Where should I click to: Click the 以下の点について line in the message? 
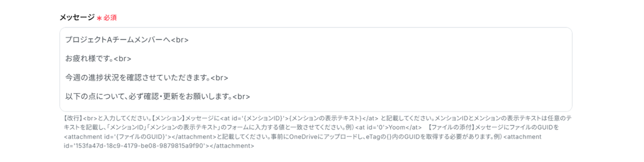[x=157, y=96]
